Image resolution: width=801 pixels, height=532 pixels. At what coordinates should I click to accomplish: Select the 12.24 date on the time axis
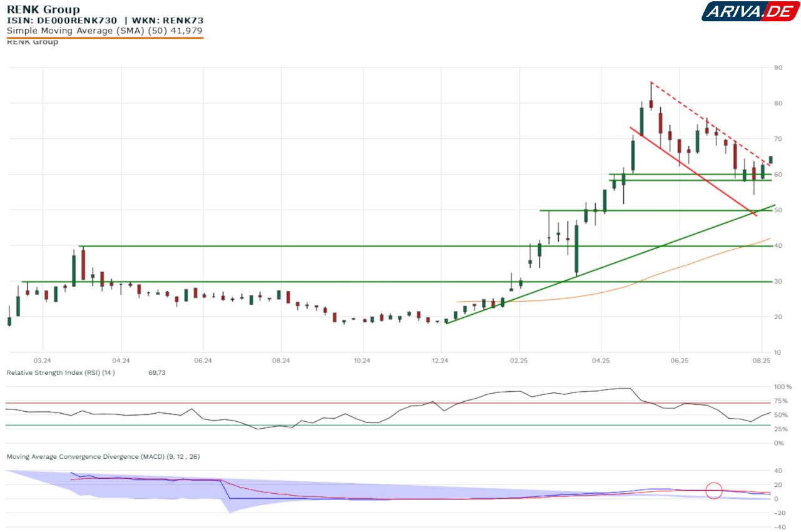441,361
